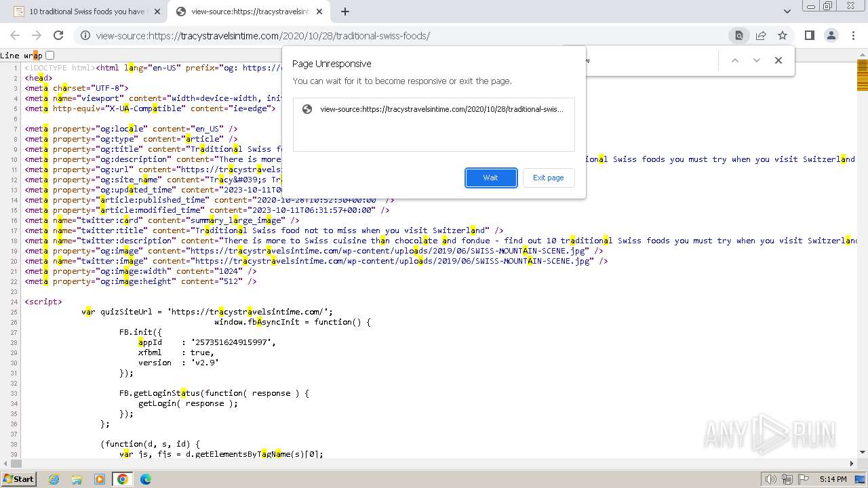This screenshot has height=488, width=868.
Task: Go to next find result arrow
Action: coord(757,60)
